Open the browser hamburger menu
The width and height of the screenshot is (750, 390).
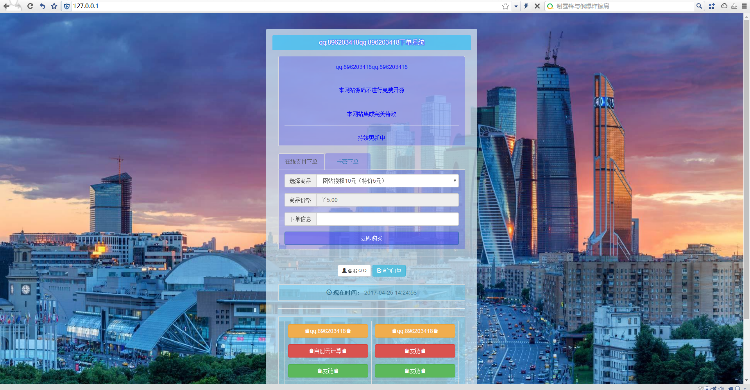745,6
